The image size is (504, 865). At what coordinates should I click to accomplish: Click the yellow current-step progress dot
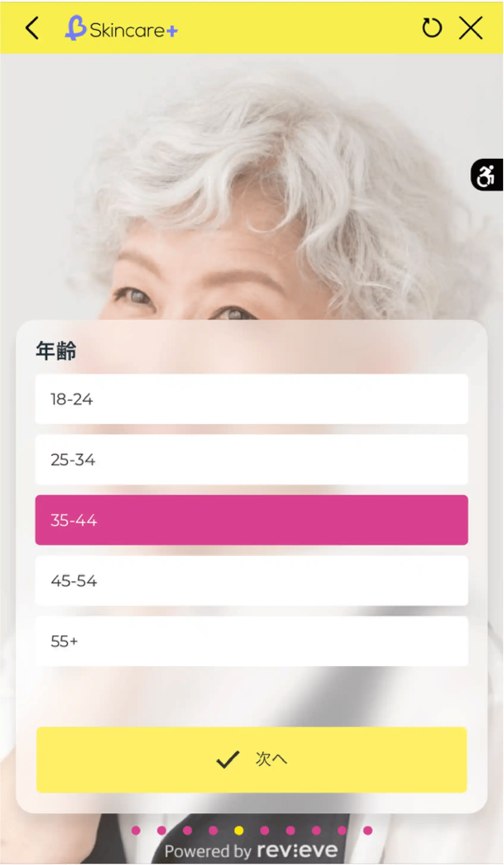click(x=239, y=831)
